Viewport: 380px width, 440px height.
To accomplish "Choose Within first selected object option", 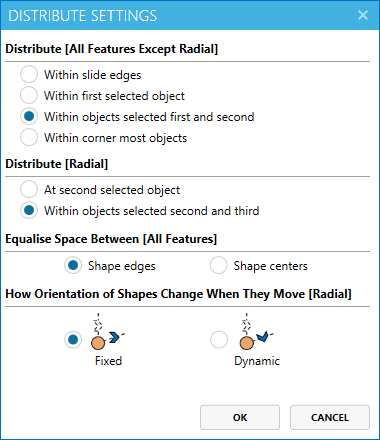I will tap(29, 95).
